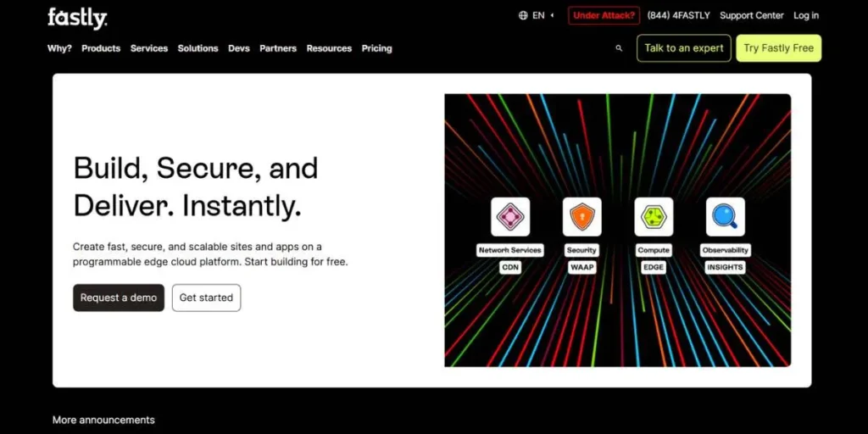This screenshot has width=868, height=434.
Task: Click the Under Attack? button
Action: [x=604, y=15]
